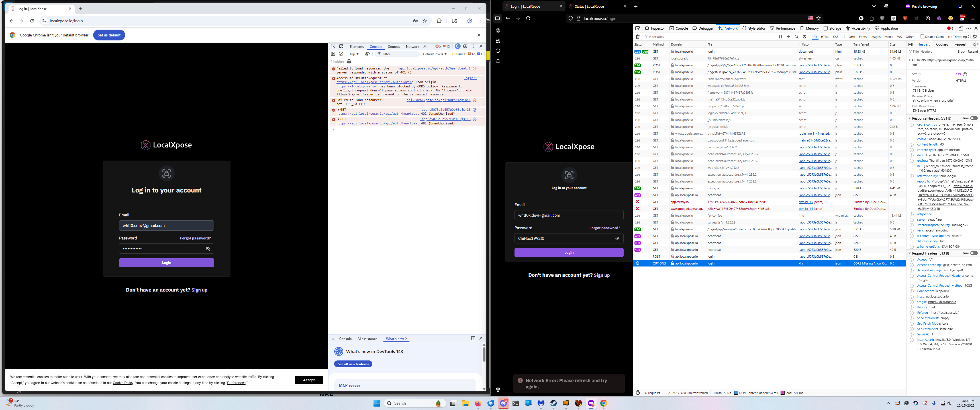The width and height of the screenshot is (980, 410).
Task: Clear the Firefox network request log
Action: pyautogui.click(x=638, y=37)
